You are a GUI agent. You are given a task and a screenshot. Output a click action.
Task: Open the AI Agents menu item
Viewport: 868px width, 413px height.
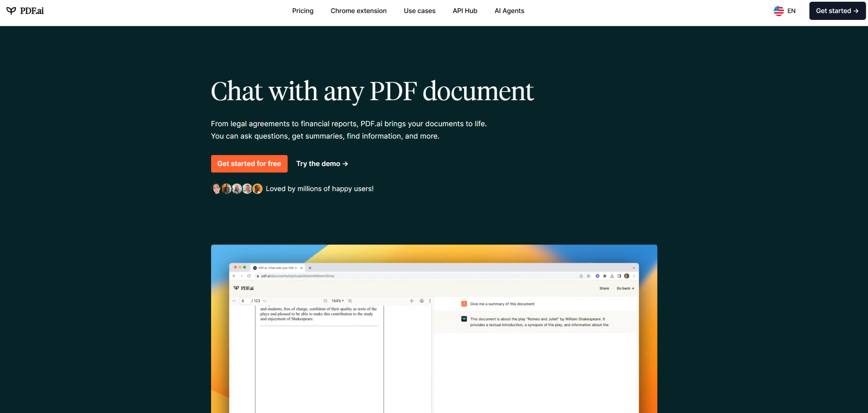[509, 11]
